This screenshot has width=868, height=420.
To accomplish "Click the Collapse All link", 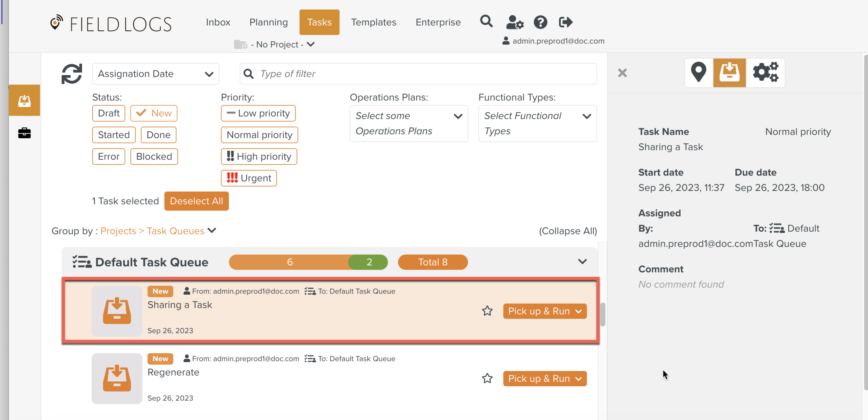I will coord(568,231).
